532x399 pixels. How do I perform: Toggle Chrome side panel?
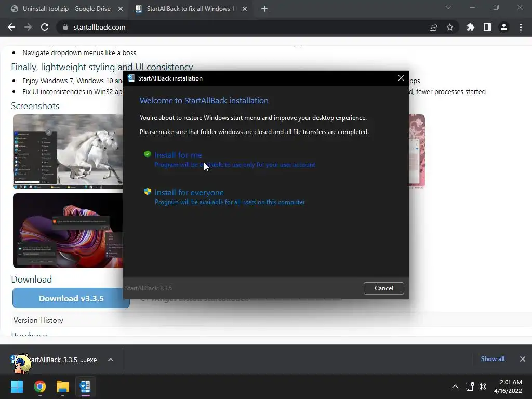click(487, 27)
